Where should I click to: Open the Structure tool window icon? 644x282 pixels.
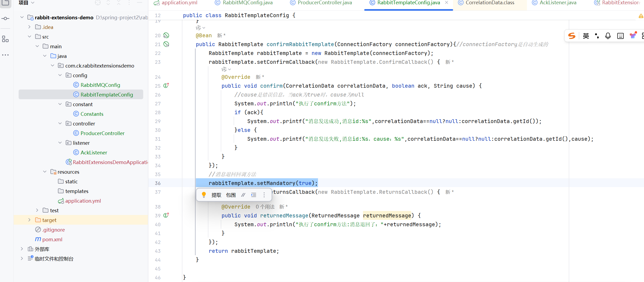coord(5,39)
